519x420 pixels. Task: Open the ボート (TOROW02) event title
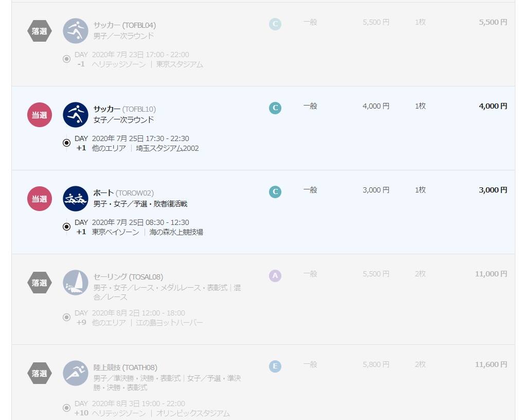pyautogui.click(x=123, y=193)
